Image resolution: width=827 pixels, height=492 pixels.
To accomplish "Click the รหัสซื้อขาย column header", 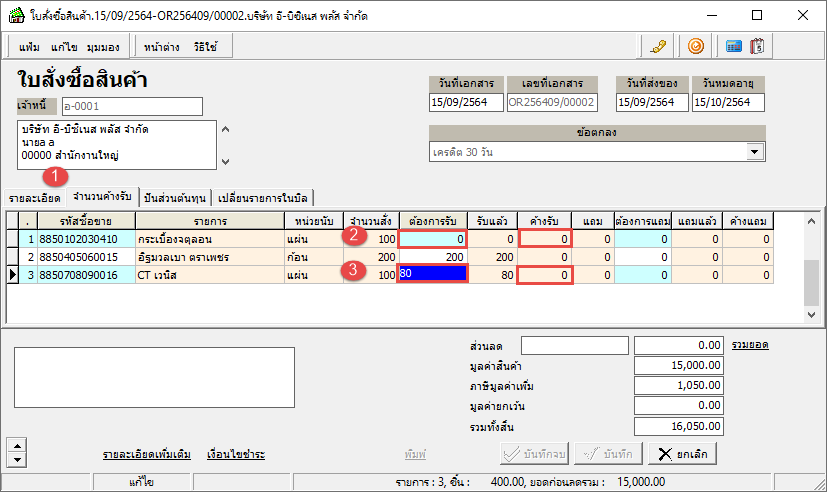I will 86,221.
